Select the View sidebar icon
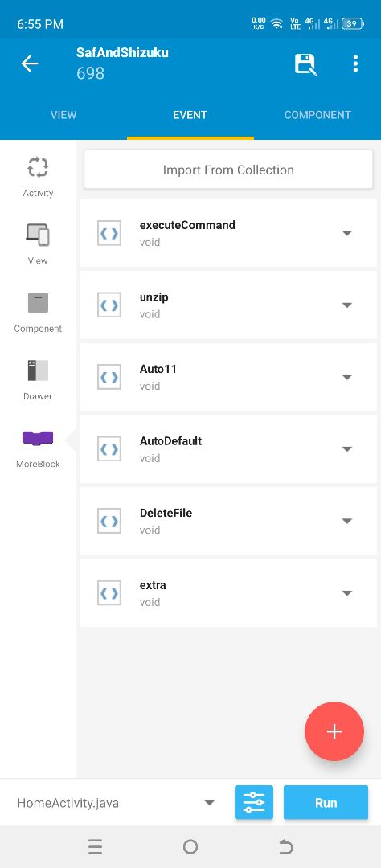The height and width of the screenshot is (868, 381). coord(38,235)
